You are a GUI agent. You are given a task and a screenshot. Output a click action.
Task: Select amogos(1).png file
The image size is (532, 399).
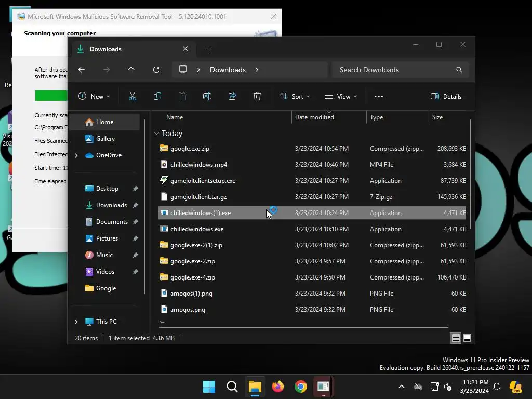312,294
